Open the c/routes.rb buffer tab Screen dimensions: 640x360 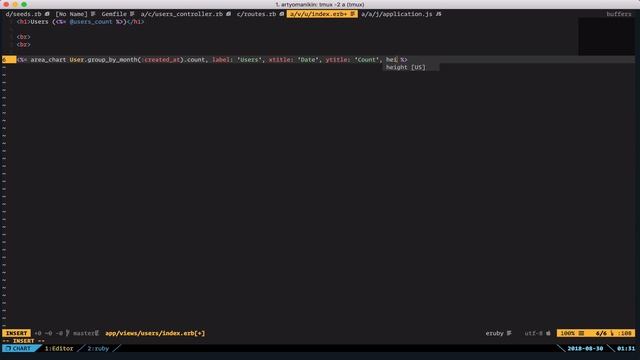point(256,14)
